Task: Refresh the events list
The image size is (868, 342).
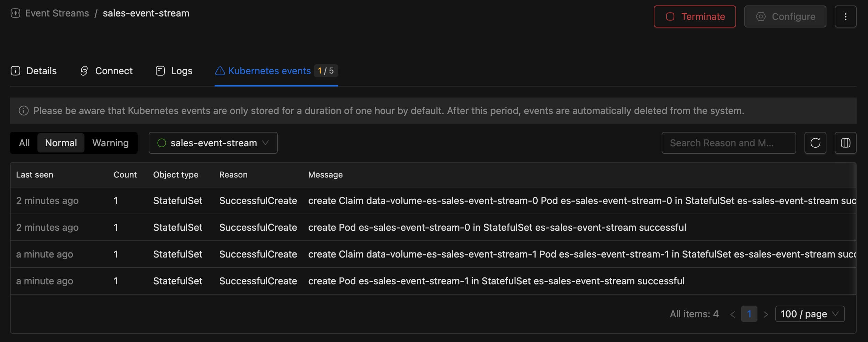Action: (x=816, y=143)
